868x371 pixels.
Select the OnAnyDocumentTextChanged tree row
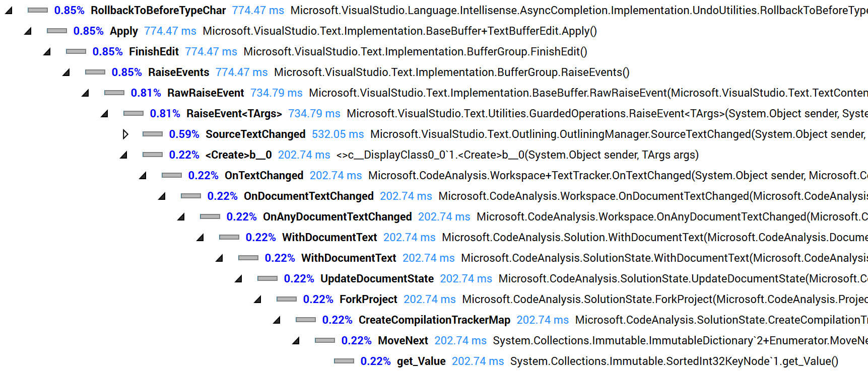[337, 216]
